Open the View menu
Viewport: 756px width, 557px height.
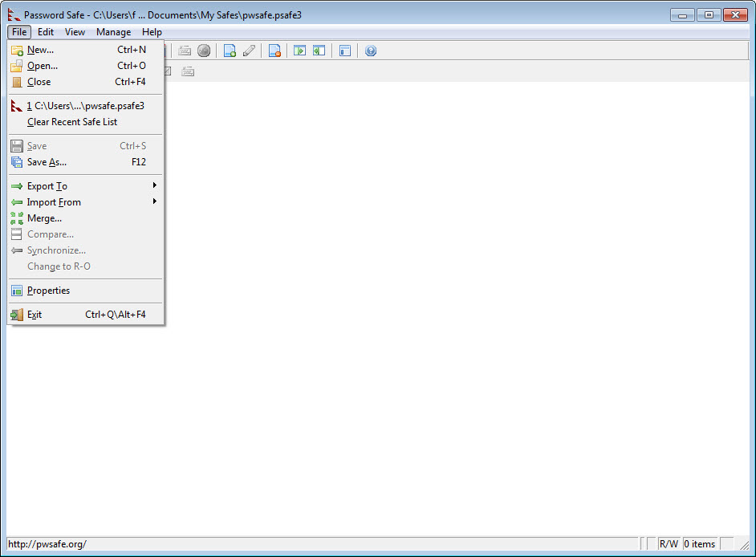coord(75,32)
